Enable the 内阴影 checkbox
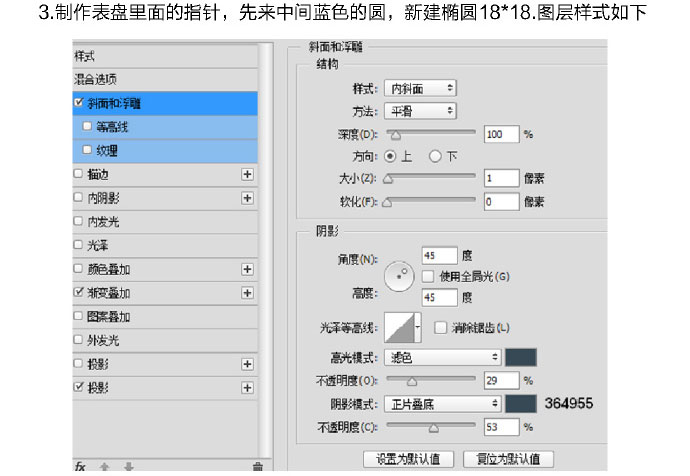 click(78, 197)
